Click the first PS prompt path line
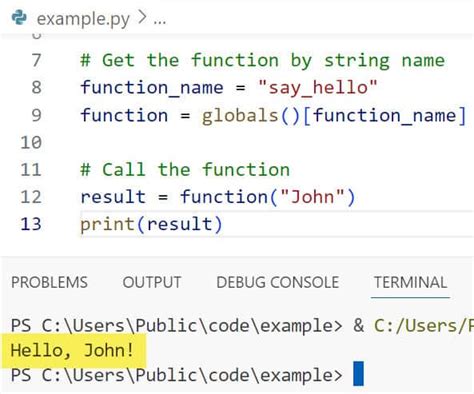This screenshot has height=394, width=474. point(176,325)
